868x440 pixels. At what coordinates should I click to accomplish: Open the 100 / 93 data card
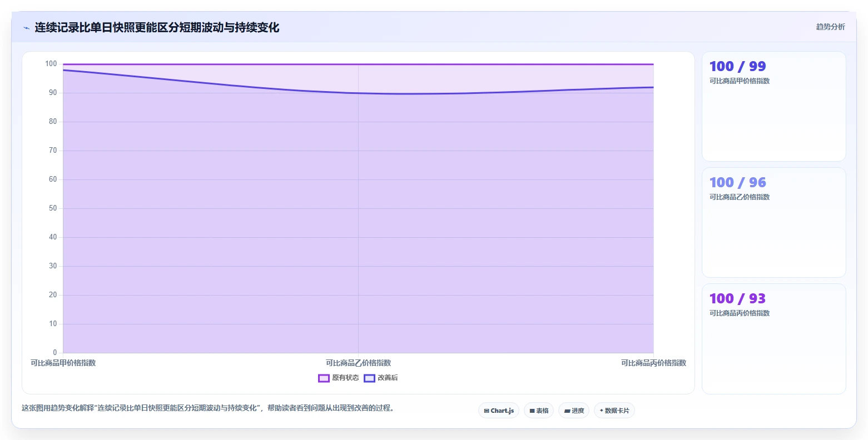773,339
